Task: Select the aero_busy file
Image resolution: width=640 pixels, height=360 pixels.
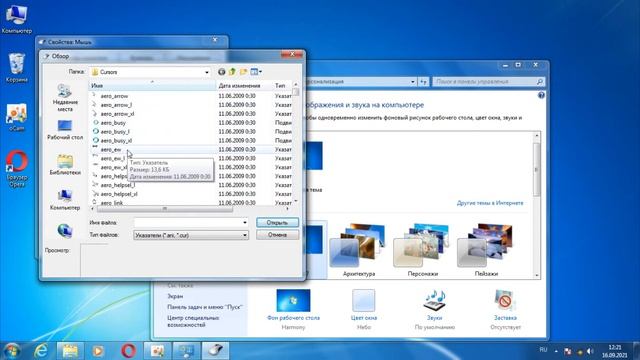Action: click(x=113, y=123)
